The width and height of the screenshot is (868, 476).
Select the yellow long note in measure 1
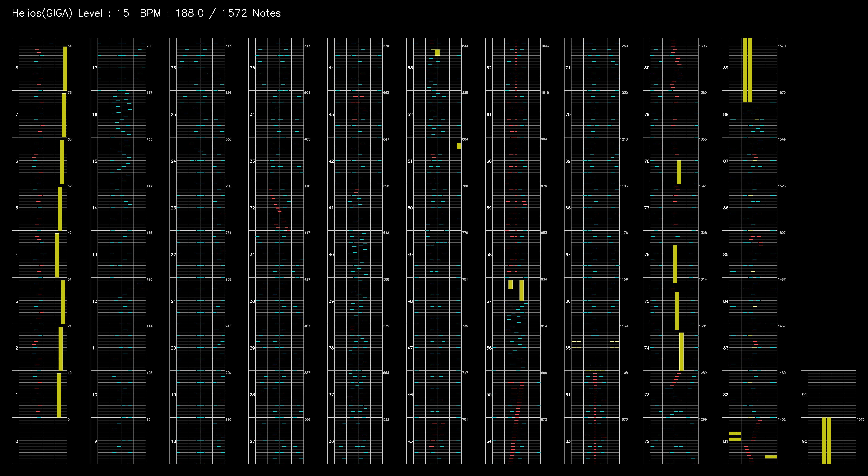point(59,395)
